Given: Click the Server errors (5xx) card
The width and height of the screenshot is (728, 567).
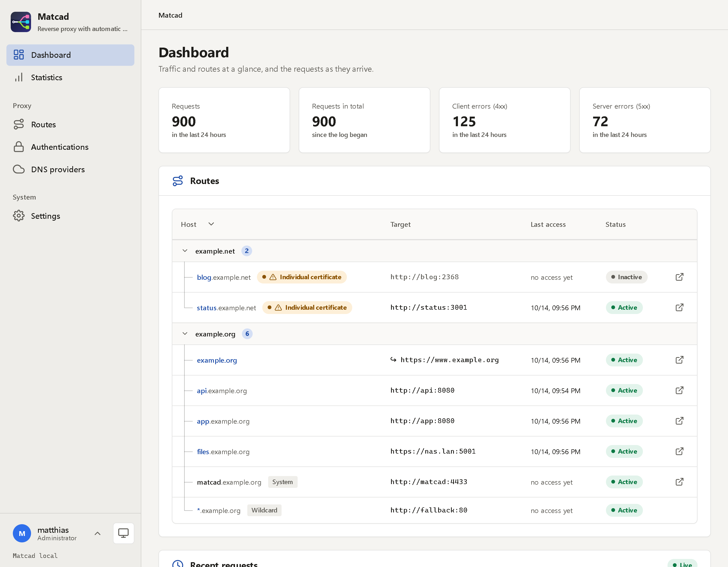Looking at the screenshot, I should 645,120.
